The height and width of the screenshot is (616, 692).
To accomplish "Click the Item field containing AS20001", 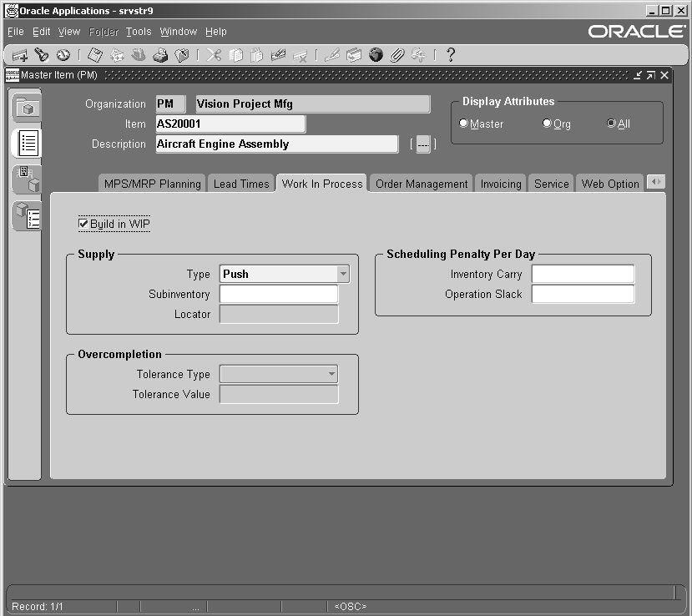I will click(230, 124).
